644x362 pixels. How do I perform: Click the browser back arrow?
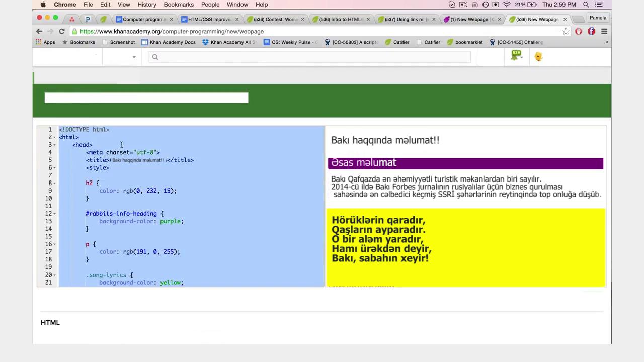pyautogui.click(x=39, y=31)
